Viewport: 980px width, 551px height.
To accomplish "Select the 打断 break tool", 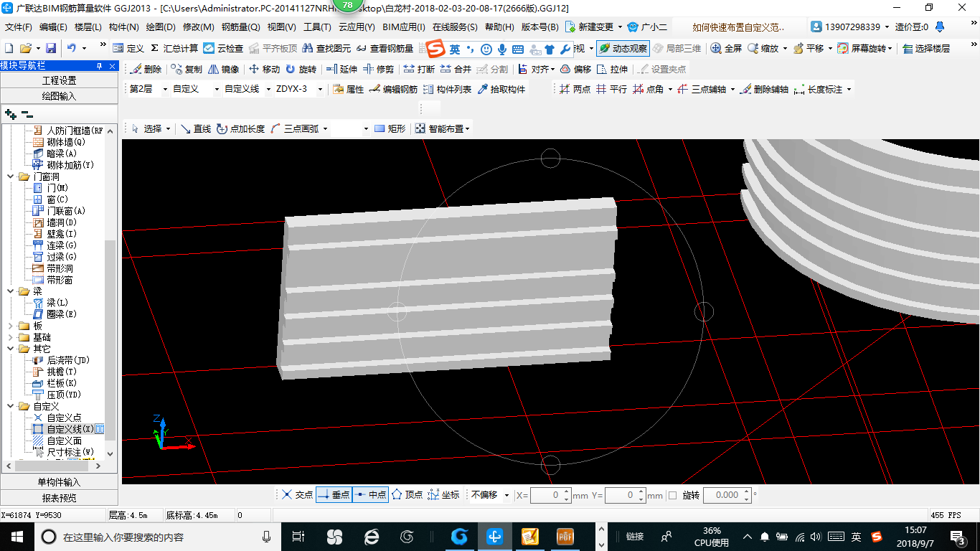I will point(419,70).
